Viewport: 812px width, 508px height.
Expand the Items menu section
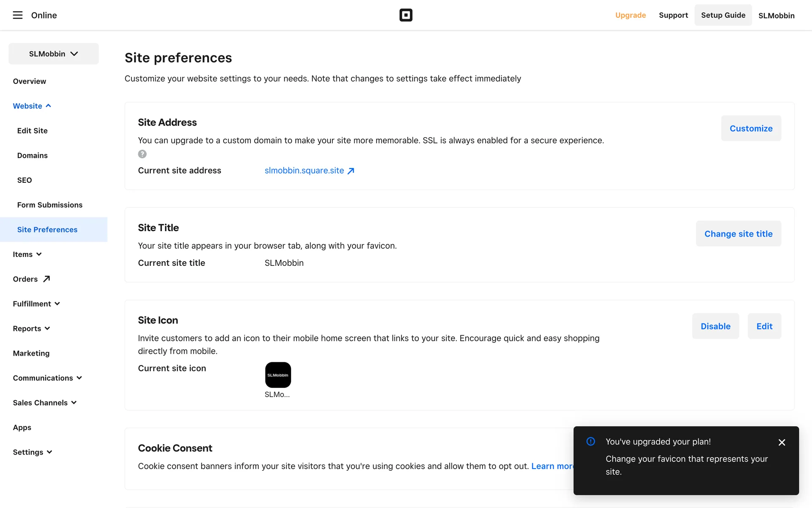[27, 254]
